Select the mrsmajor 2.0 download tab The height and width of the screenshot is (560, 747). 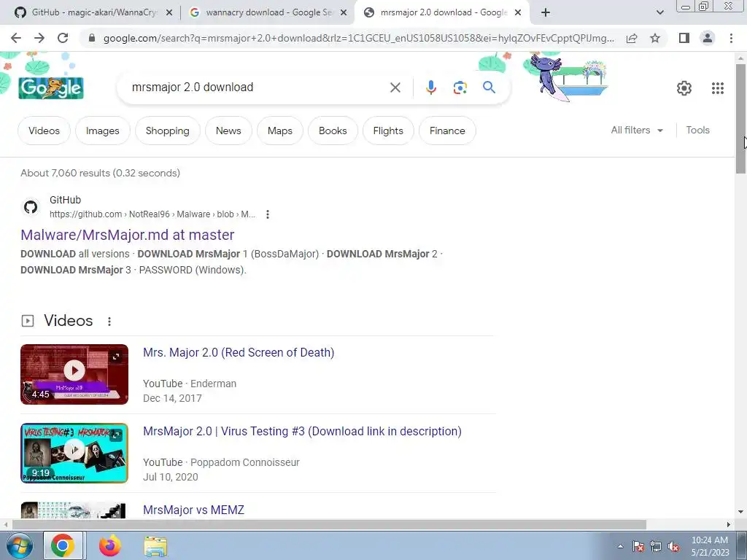pos(443,13)
